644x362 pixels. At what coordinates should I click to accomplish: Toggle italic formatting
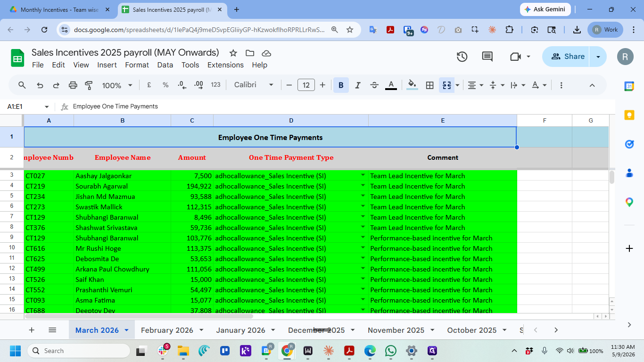tap(357, 85)
